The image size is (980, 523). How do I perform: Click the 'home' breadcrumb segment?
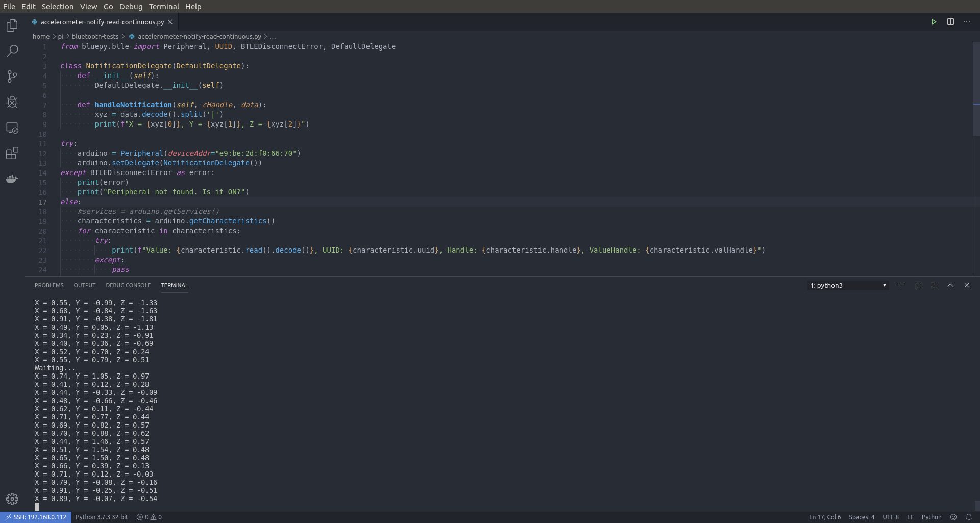click(x=41, y=37)
